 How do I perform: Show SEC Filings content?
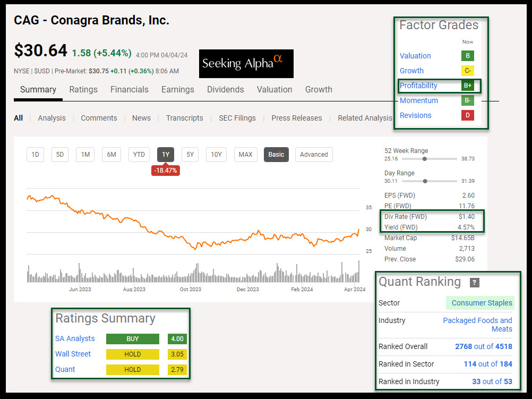point(237,118)
